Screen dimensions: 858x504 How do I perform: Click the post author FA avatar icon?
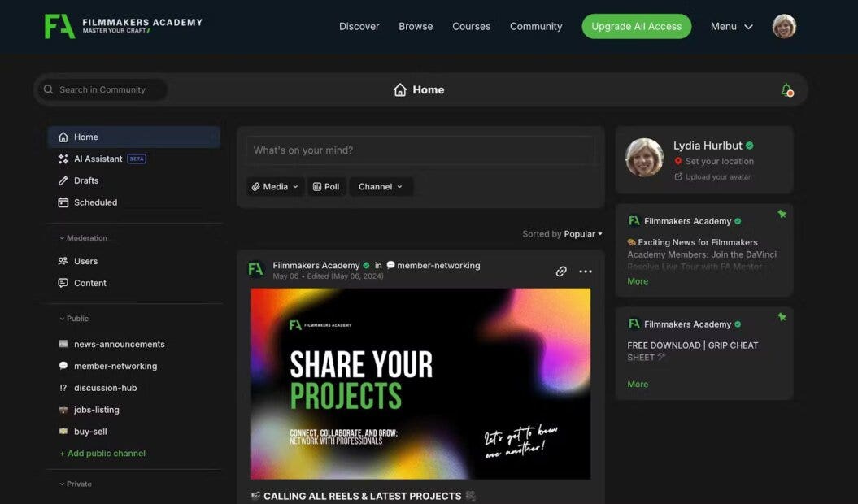255,269
